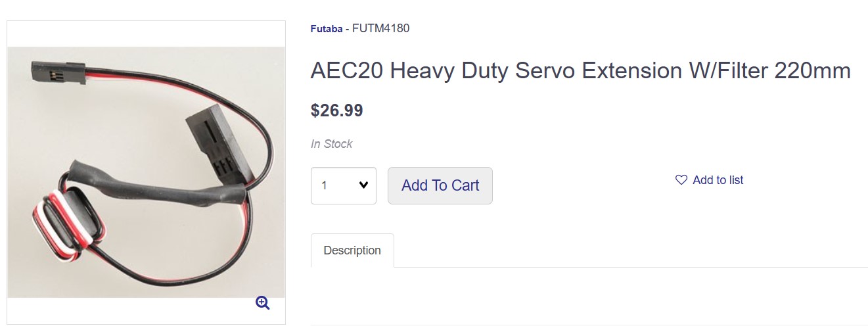Click the Add to list link text
The height and width of the screenshot is (330, 868).
[718, 180]
